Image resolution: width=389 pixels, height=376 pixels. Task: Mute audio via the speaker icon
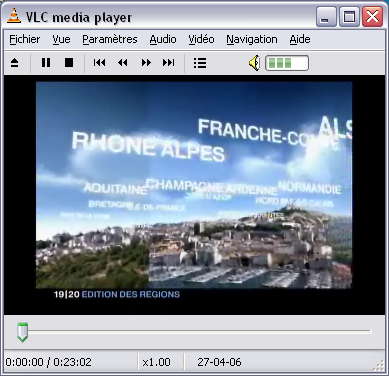pos(254,63)
